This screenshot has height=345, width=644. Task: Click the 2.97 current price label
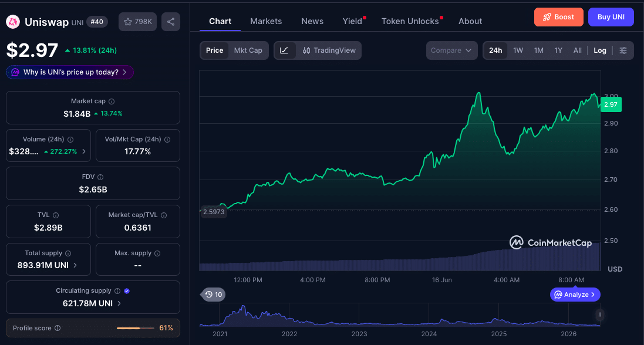pos(611,104)
